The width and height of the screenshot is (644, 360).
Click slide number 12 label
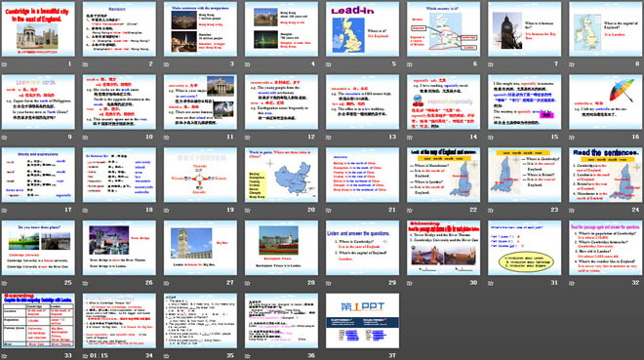(x=311, y=138)
